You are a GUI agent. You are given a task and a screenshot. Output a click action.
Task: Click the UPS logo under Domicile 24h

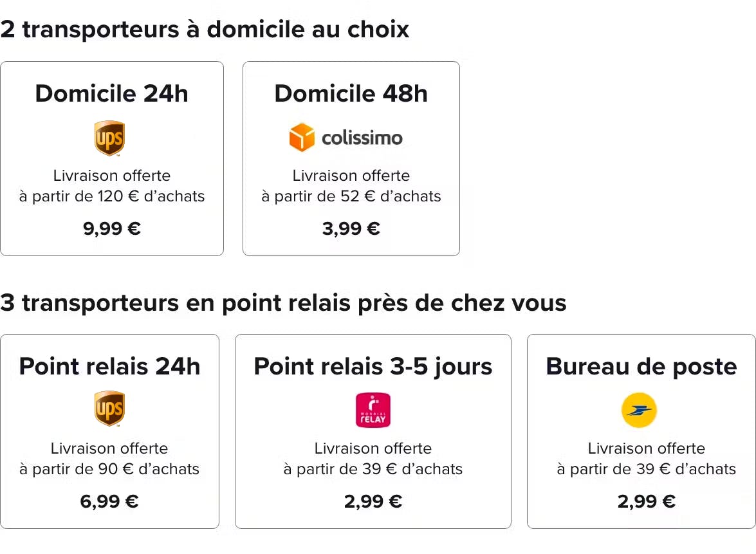click(x=109, y=138)
